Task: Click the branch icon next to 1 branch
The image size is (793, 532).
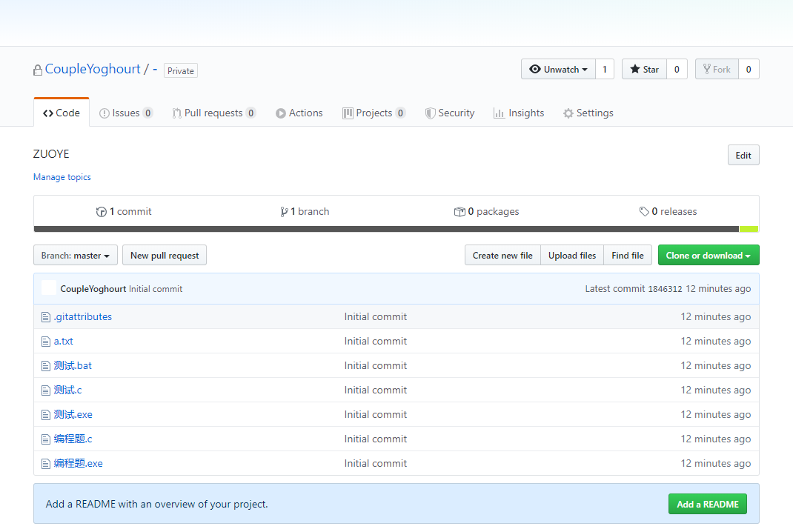Action: coord(285,212)
